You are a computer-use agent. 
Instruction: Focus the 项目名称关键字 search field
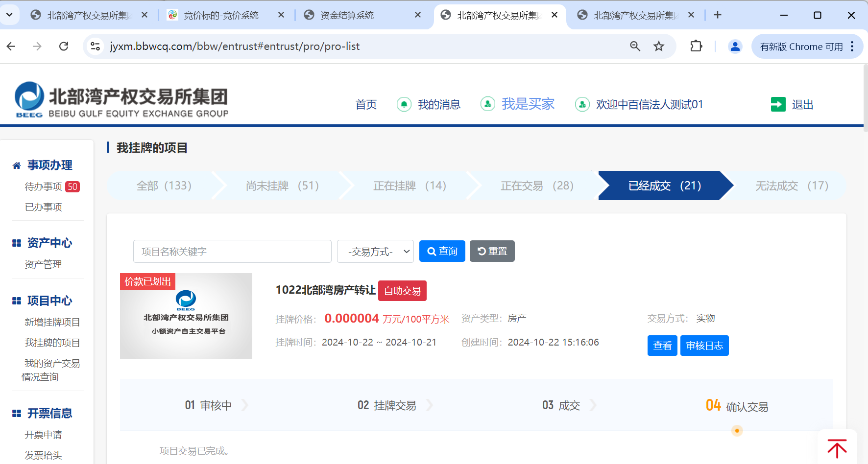coord(232,251)
